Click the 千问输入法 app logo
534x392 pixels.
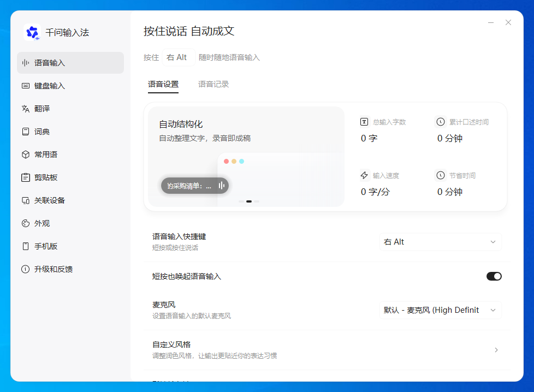(x=32, y=32)
